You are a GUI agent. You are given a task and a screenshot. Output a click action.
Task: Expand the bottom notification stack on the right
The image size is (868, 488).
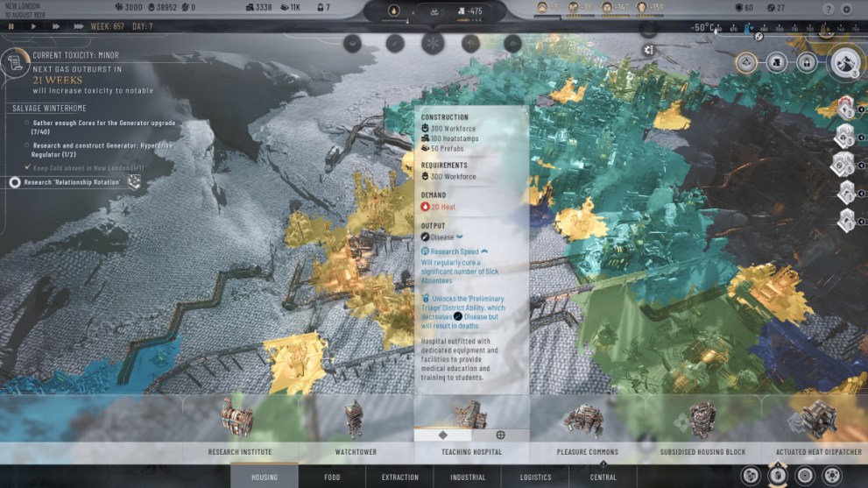click(844, 220)
